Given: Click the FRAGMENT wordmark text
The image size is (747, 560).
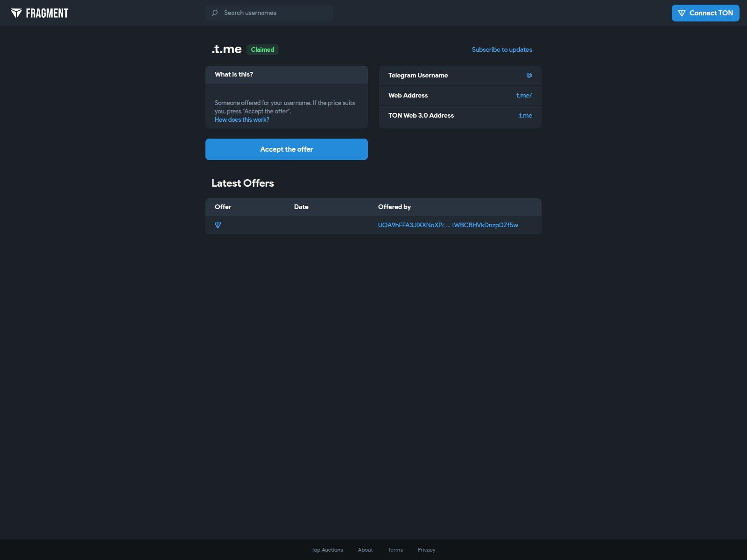Looking at the screenshot, I should click(47, 13).
